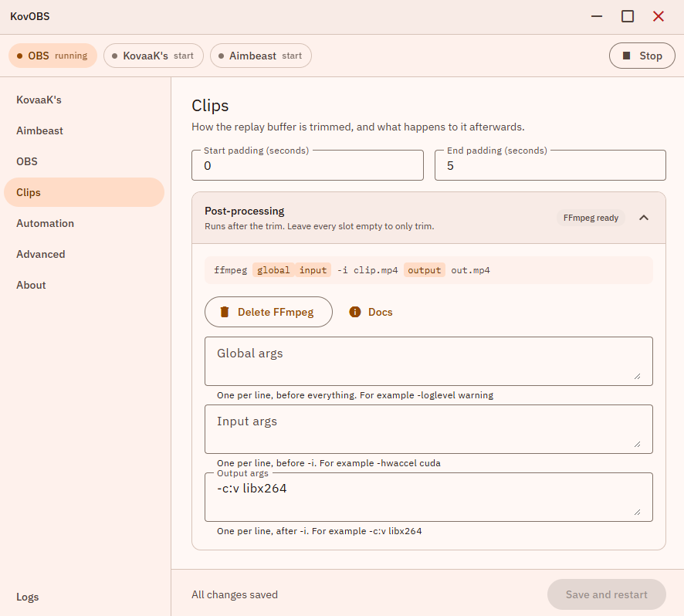Click into the Output args text area

coord(428,497)
